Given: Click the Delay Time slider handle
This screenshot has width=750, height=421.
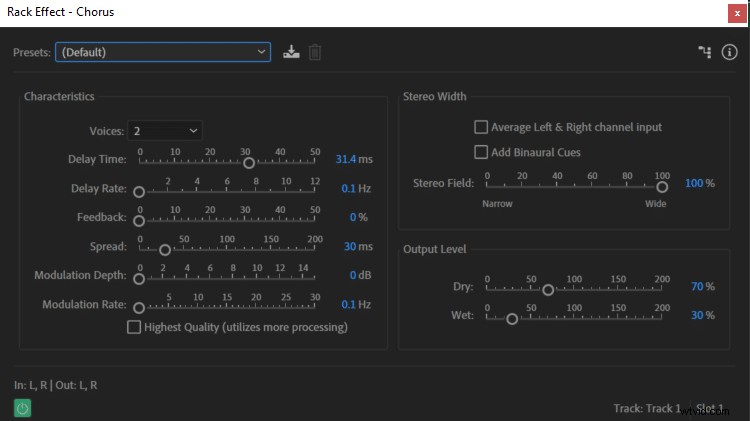Looking at the screenshot, I should 249,161.
